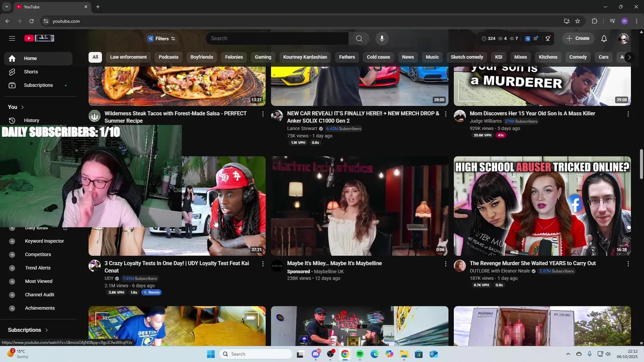Open YouTube notifications bell
The height and width of the screenshot is (362, 644).
tap(604, 38)
